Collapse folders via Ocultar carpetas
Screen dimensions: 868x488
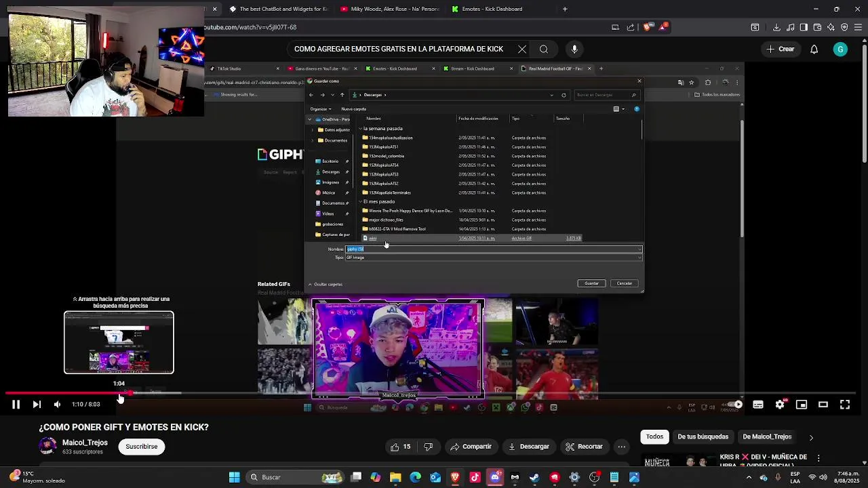pyautogui.click(x=325, y=284)
